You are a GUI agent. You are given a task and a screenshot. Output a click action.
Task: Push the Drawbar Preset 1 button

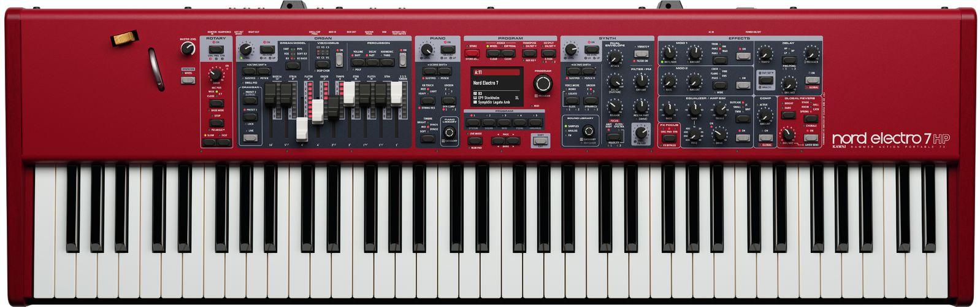[250, 117]
